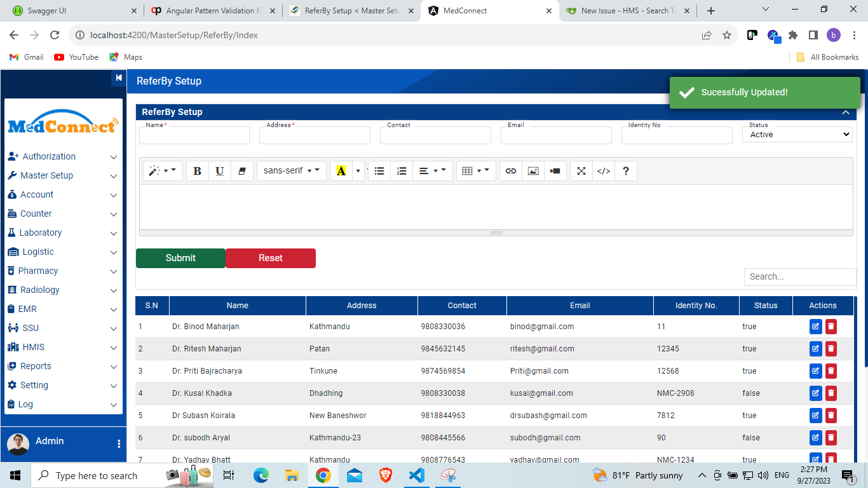Toggle underline formatting in the editor
Image resolution: width=868 pixels, height=488 pixels.
coord(219,171)
